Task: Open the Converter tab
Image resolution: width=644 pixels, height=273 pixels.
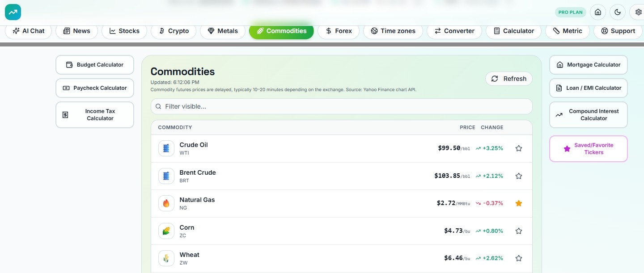Action: [x=454, y=31]
